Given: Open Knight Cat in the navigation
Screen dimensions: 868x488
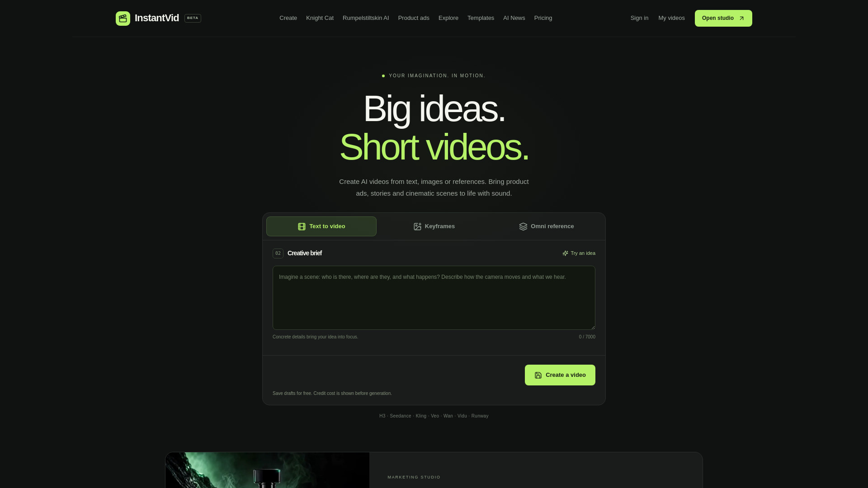Looking at the screenshot, I should coord(320,18).
